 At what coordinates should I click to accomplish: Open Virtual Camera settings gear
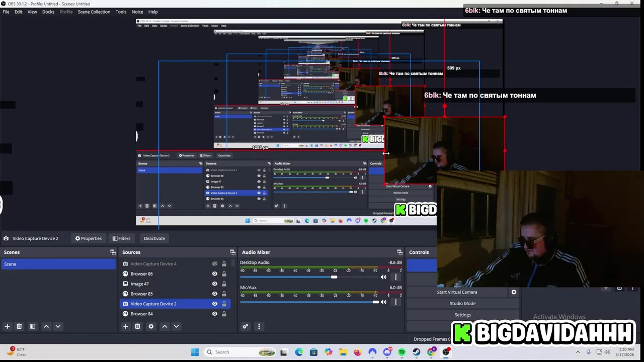514,292
